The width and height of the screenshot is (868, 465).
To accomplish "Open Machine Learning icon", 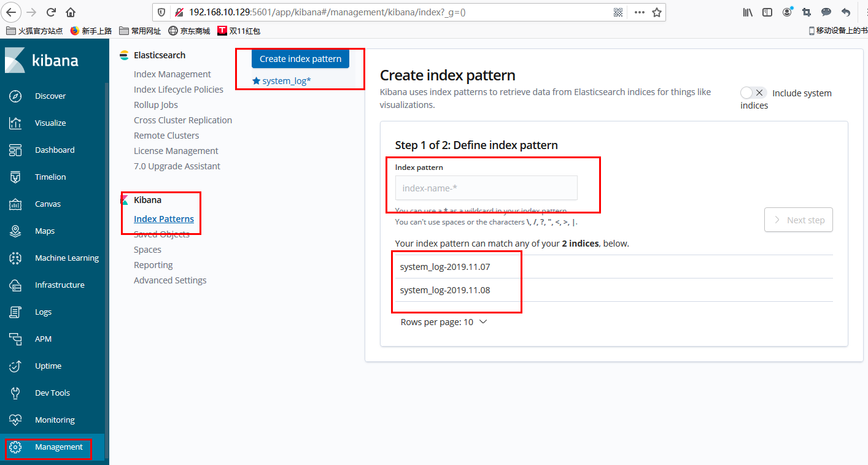I will [x=16, y=258].
